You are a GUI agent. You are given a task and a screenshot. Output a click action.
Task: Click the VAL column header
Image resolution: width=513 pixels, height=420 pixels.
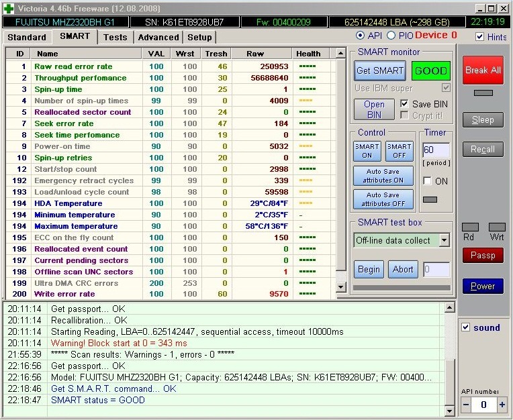tap(156, 54)
